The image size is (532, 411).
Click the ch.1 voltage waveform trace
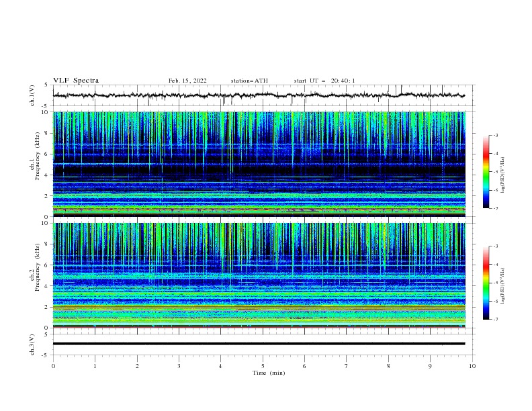259,95
